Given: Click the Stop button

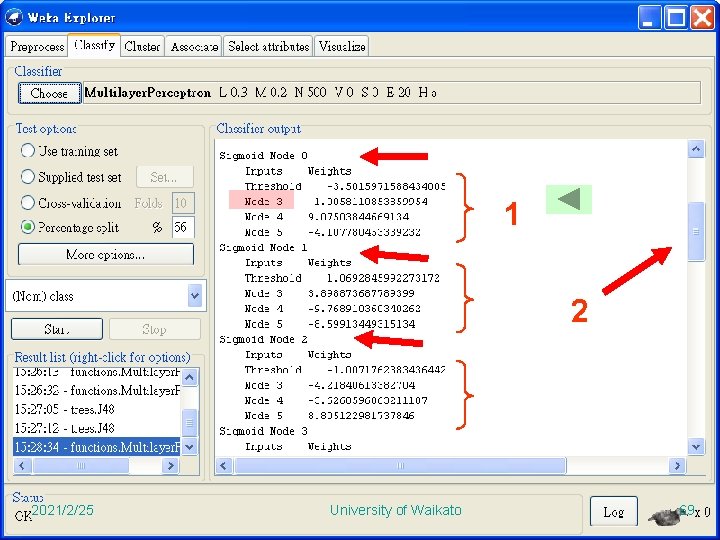Looking at the screenshot, I should [x=155, y=329].
